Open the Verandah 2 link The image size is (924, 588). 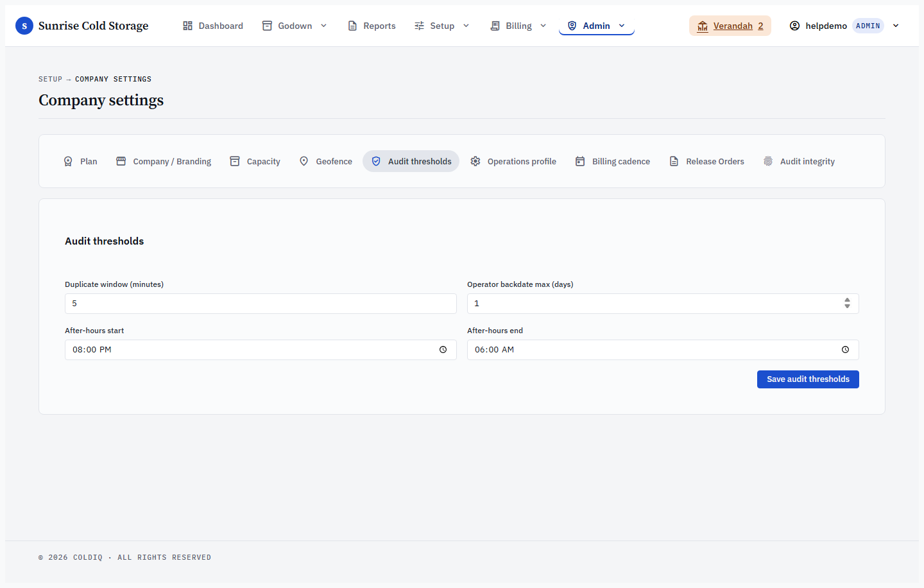pos(730,26)
